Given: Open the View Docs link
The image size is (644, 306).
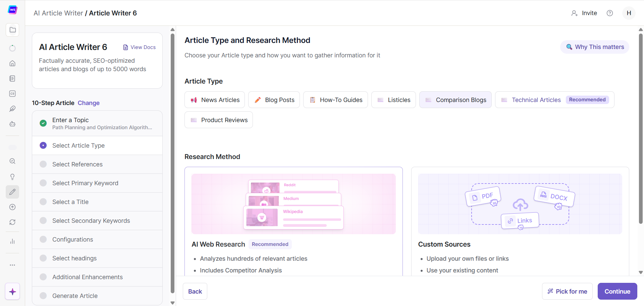Looking at the screenshot, I should coord(140,47).
